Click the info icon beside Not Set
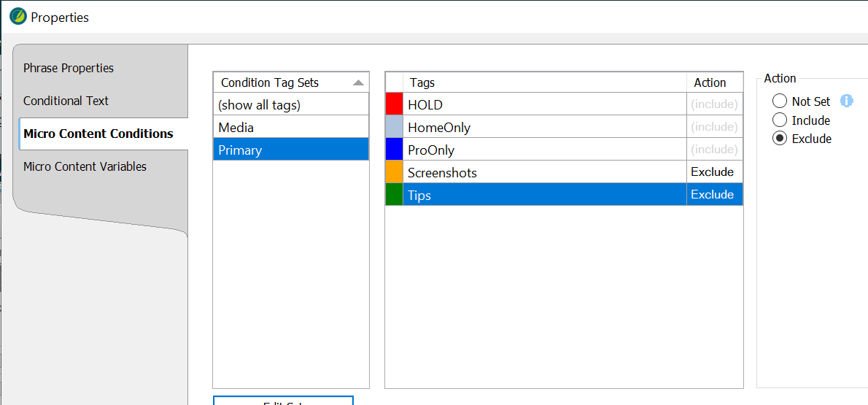The image size is (868, 405). [846, 101]
